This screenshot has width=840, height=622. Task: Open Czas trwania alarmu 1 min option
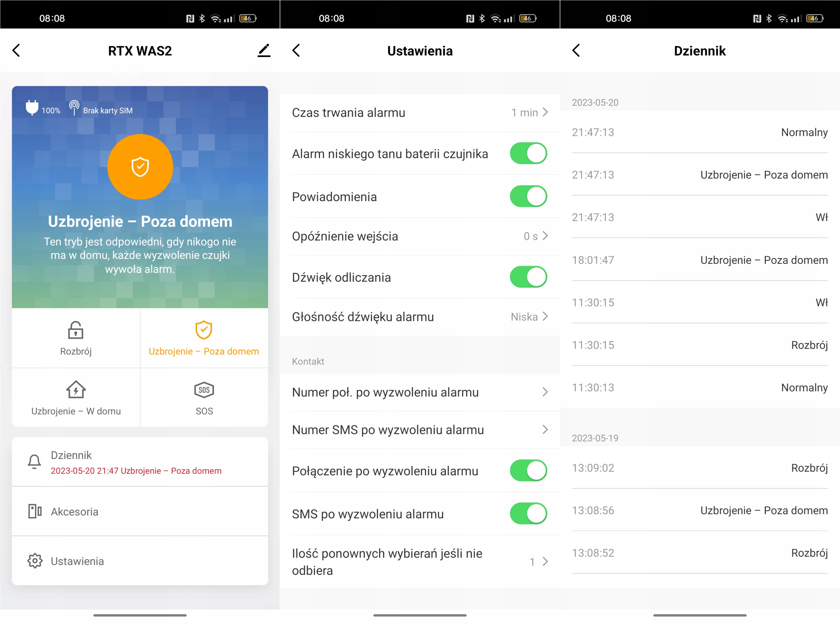tap(419, 113)
